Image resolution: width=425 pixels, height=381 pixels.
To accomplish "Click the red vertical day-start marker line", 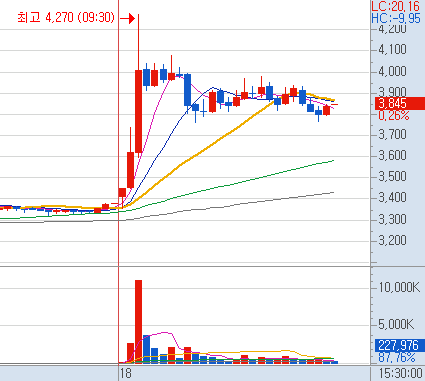I will 118,183.
